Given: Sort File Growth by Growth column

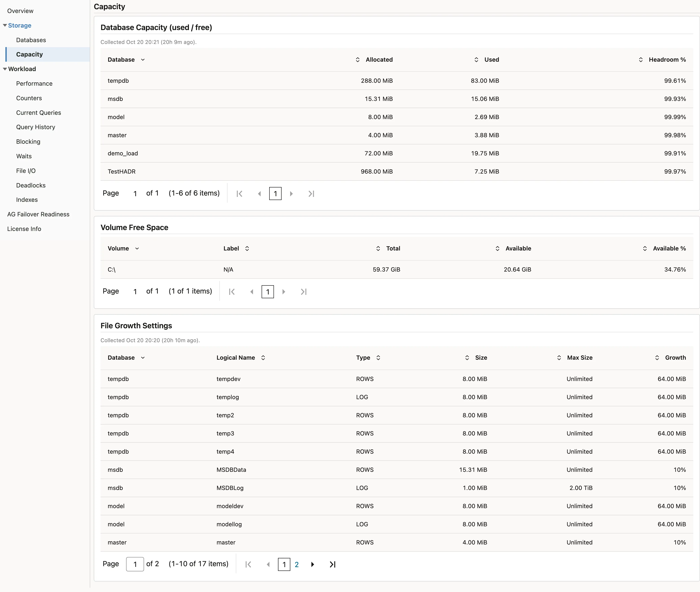Looking at the screenshot, I should [x=657, y=358].
